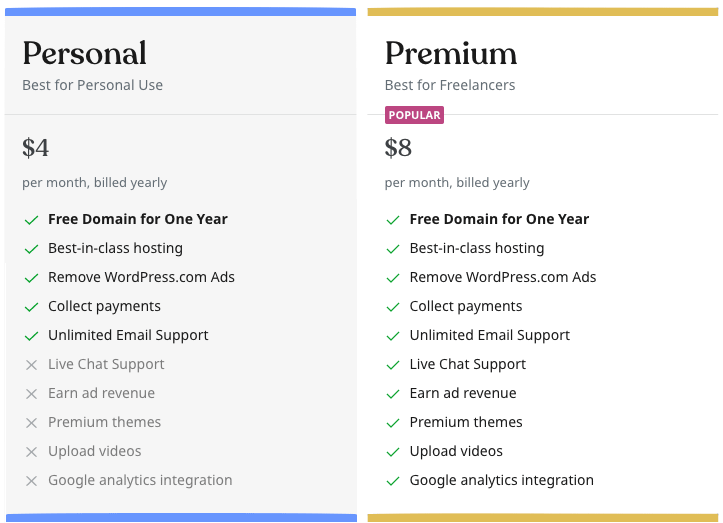Click the check icon beside Premium Live Chat Support
This screenshot has width=723, height=523.
coord(393,365)
